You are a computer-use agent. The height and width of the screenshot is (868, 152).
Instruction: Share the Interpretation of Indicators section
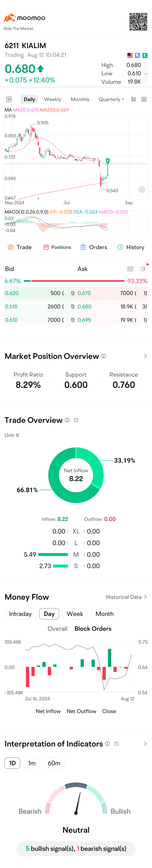[x=116, y=743]
